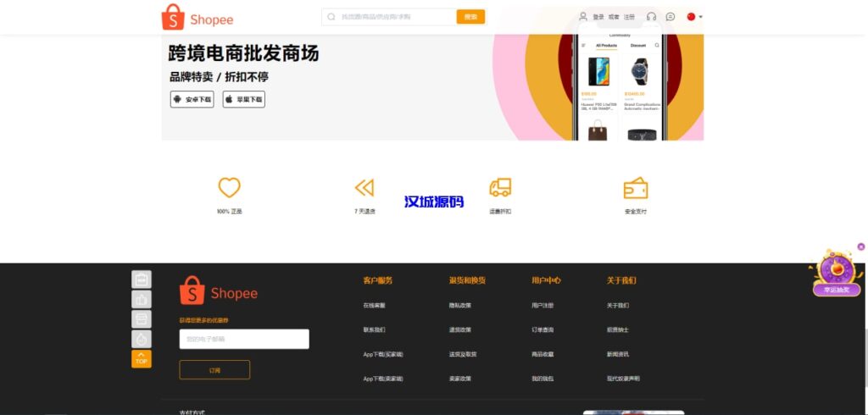Click the 用户中心 footer heading
The height and width of the screenshot is (415, 868).
coord(547,280)
